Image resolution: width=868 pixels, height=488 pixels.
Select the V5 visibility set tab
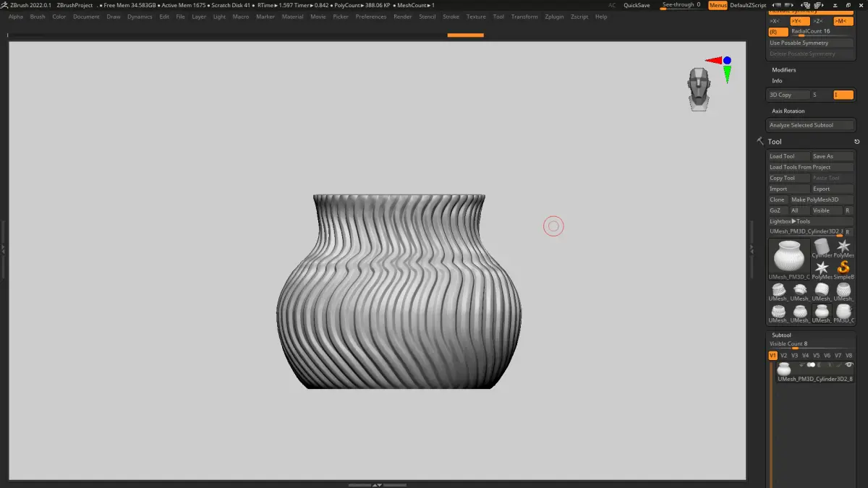click(x=816, y=356)
